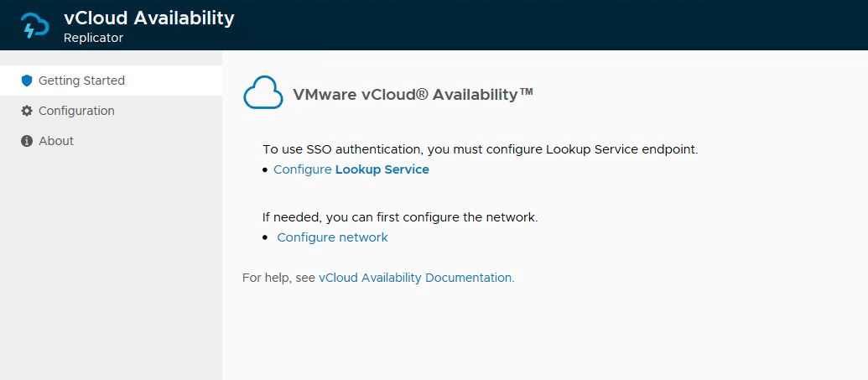This screenshot has width=868, height=380.
Task: Follow the Configure Lookup Service link
Action: click(351, 169)
